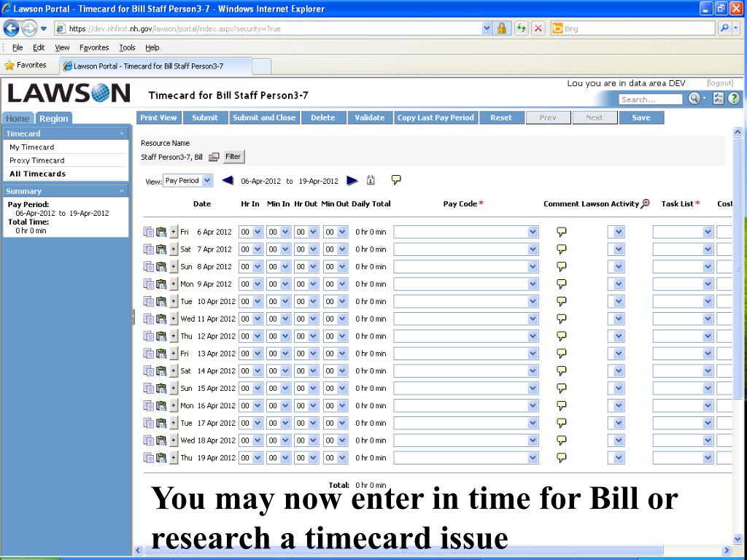The height and width of the screenshot is (560, 747).
Task: Go to next pay period with right arrow
Action: coord(352,181)
